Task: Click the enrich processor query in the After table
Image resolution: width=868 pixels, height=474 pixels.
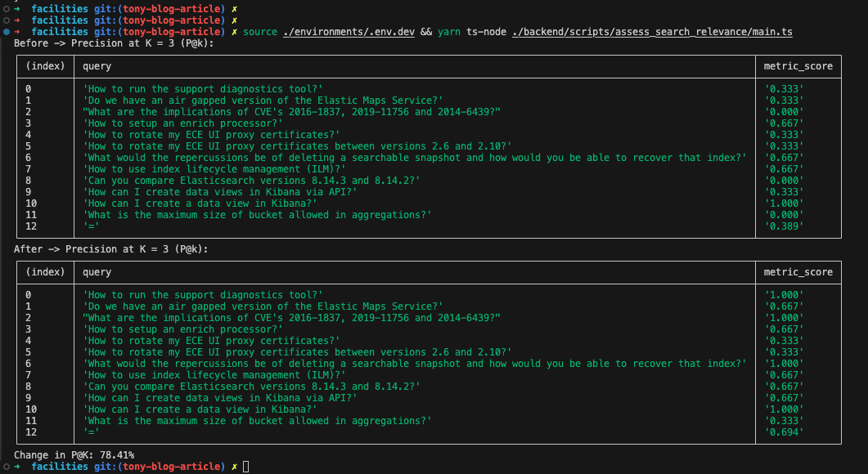Action: (x=182, y=329)
